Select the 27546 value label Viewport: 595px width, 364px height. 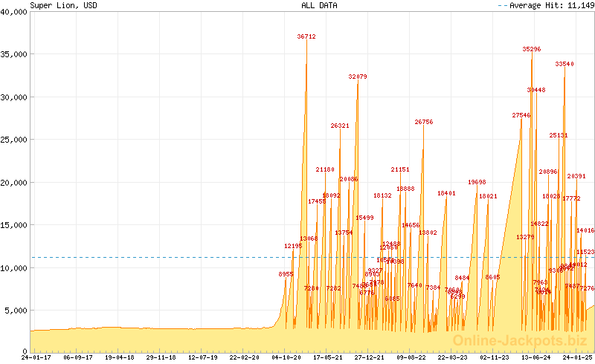521,115
